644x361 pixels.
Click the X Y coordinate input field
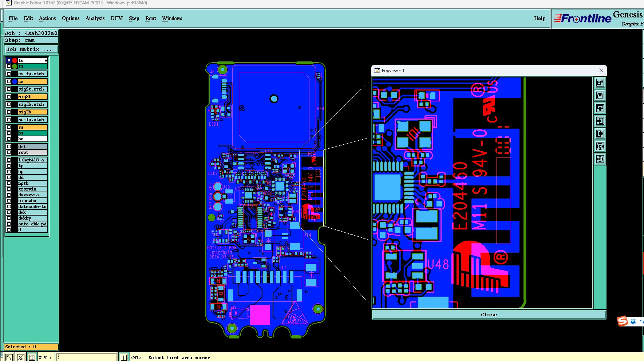(x=87, y=357)
